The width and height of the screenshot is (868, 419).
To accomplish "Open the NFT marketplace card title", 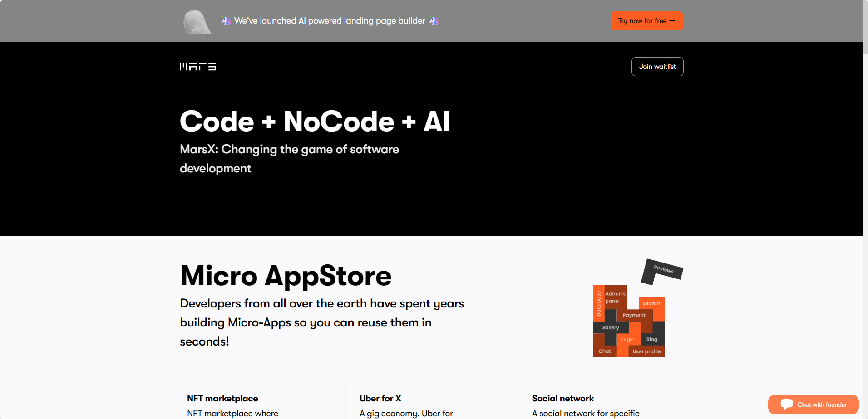I will pos(222,398).
